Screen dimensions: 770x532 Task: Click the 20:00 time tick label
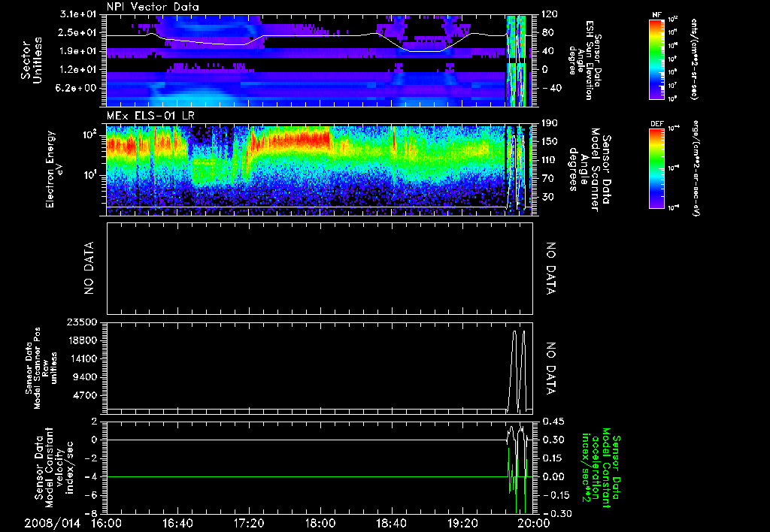pyautogui.click(x=534, y=524)
